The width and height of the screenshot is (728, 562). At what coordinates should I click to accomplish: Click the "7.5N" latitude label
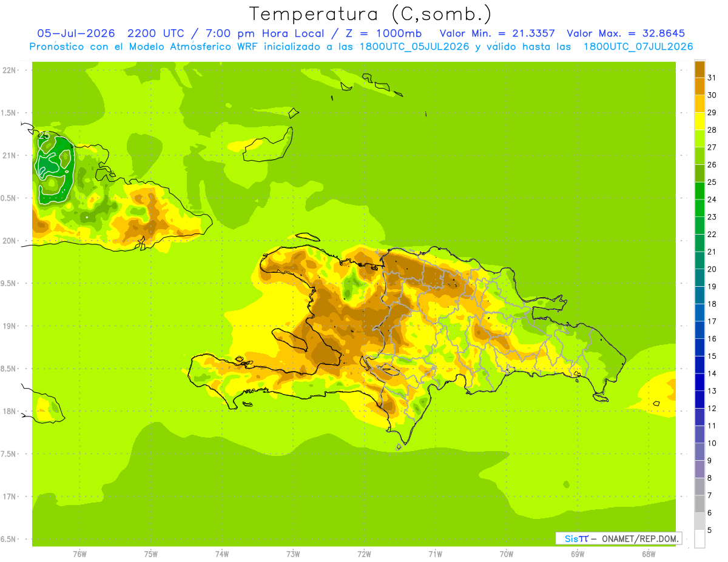pyautogui.click(x=9, y=454)
